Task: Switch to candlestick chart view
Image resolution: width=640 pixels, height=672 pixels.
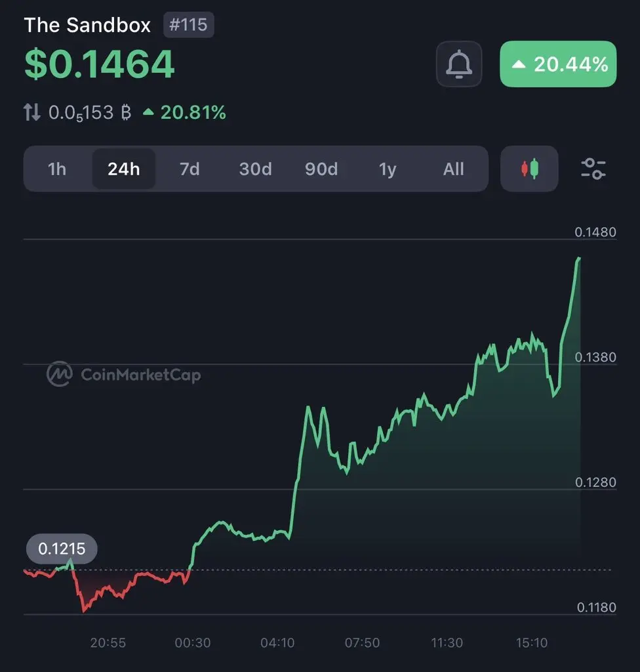Action: (x=529, y=169)
